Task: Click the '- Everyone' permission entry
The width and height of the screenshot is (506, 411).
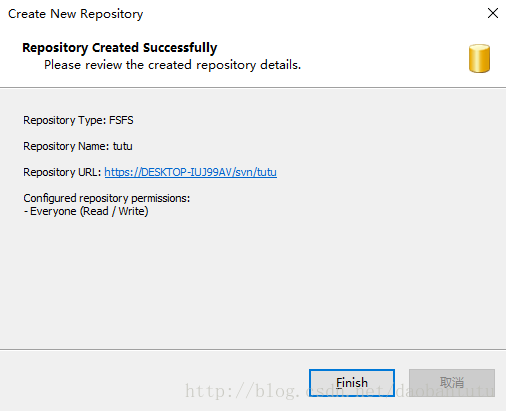Action: pos(50,211)
